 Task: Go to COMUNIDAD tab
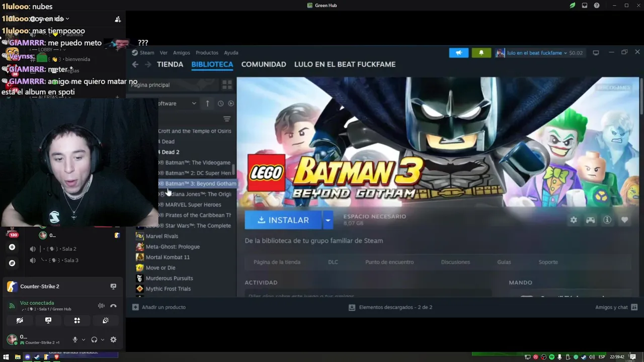point(264,64)
